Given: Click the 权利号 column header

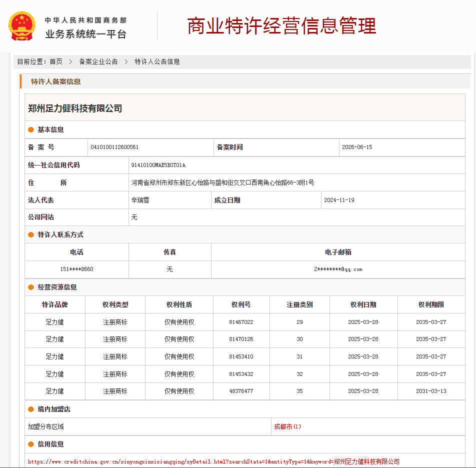Looking at the screenshot, I should coord(241,304).
